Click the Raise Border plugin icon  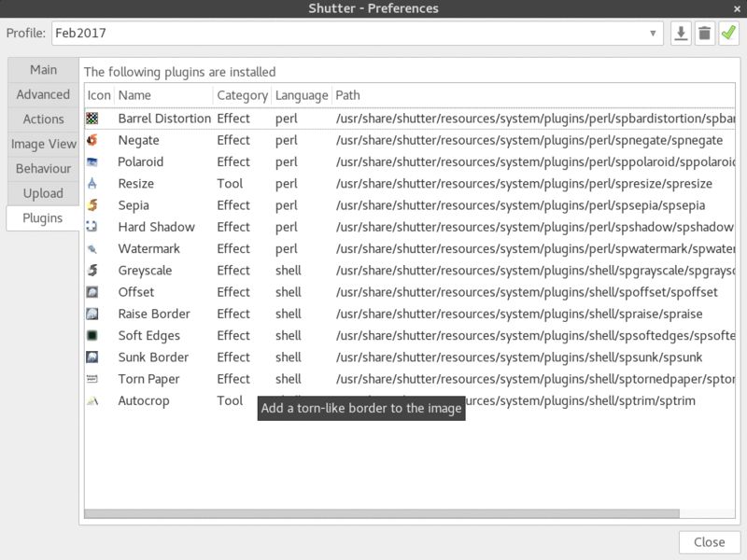[x=92, y=314]
